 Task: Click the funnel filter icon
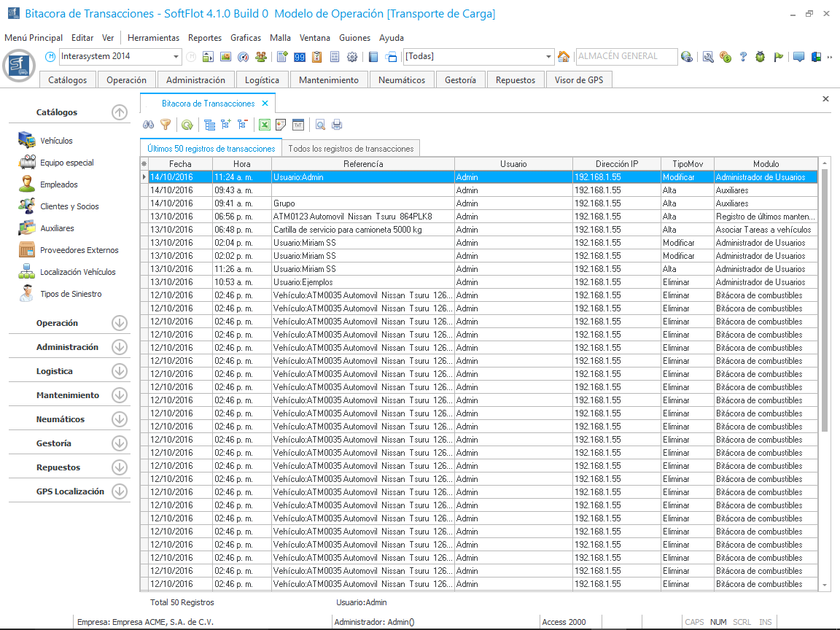click(x=166, y=125)
